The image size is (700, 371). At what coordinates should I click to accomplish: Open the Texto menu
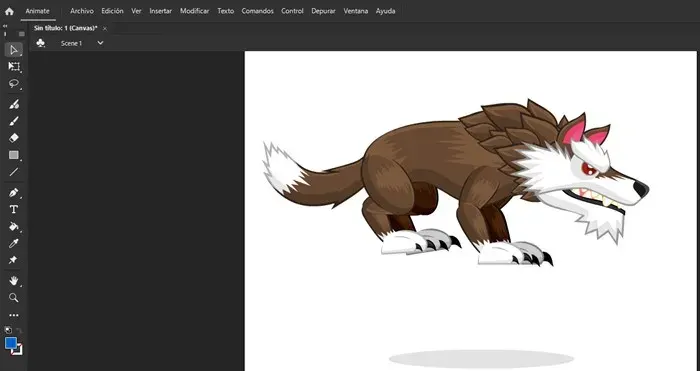[x=225, y=11]
